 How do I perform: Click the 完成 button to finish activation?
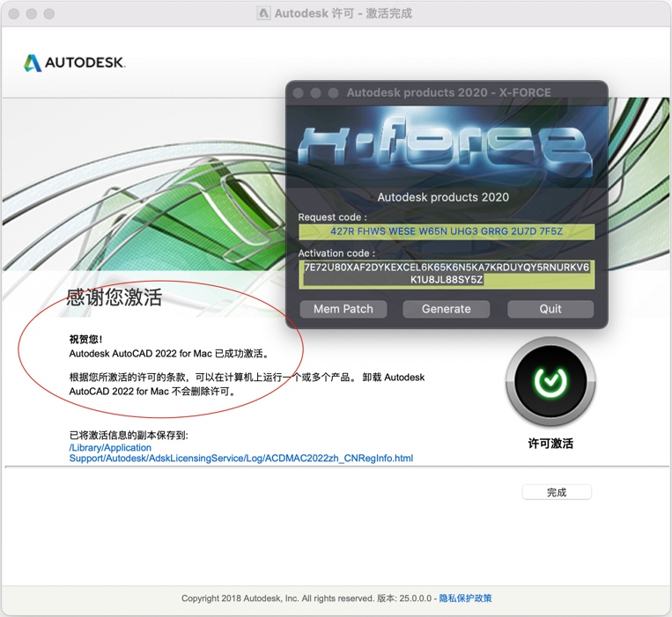[557, 492]
